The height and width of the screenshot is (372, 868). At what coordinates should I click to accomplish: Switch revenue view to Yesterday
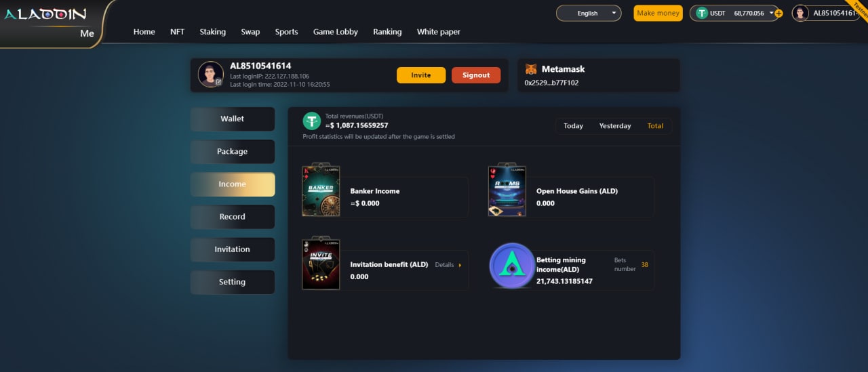tap(615, 126)
